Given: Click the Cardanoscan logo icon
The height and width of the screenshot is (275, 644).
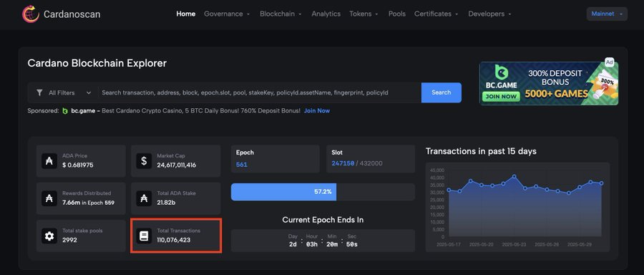Looking at the screenshot, I should [30, 14].
